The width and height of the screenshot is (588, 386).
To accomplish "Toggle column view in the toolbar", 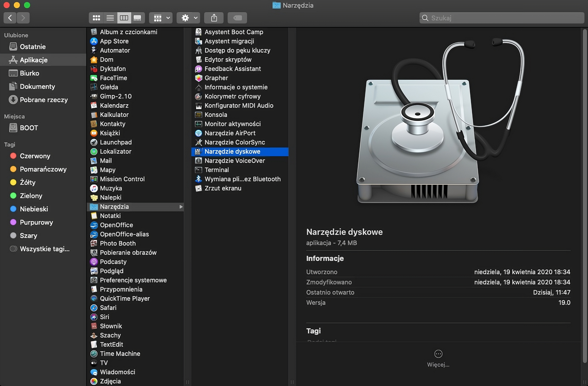I will point(124,18).
